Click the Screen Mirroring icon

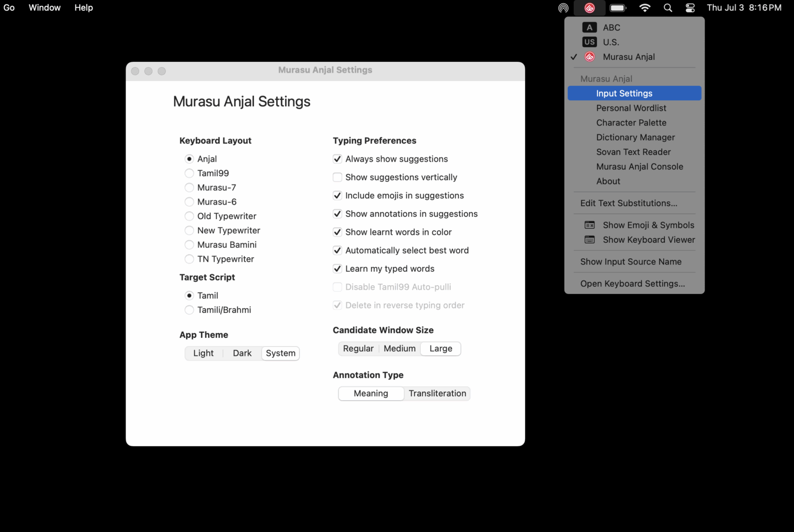click(x=562, y=8)
